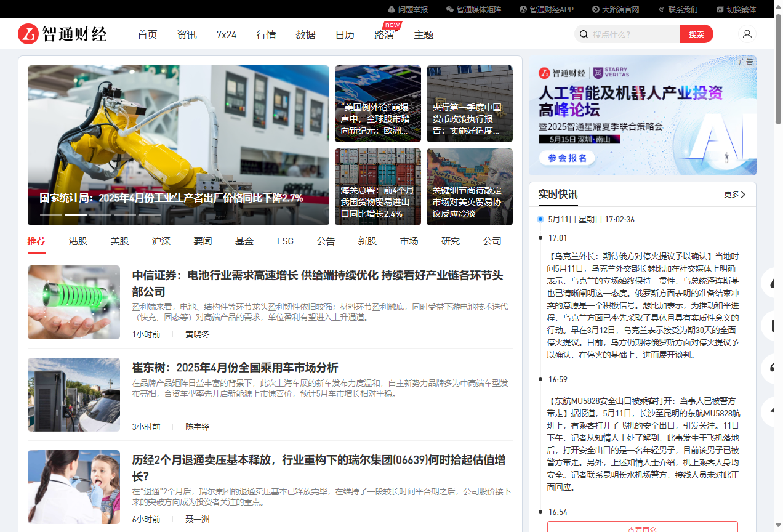Focus the 搜点什么 search input field

[x=634, y=34]
